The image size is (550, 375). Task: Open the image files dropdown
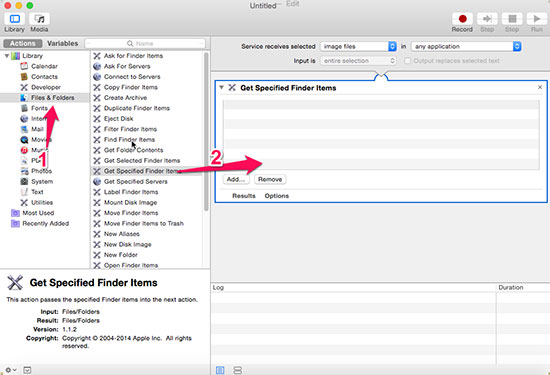[x=358, y=46]
